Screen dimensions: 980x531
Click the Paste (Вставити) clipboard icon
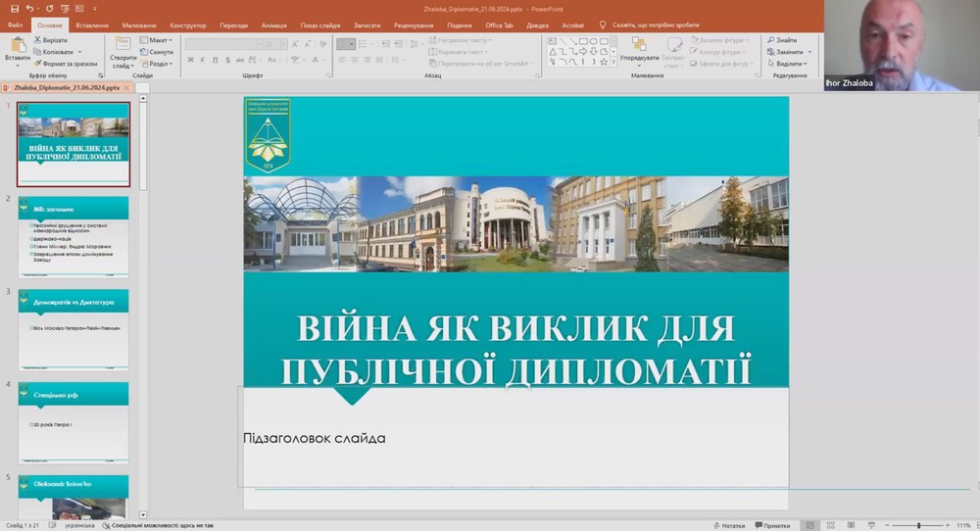[x=18, y=45]
